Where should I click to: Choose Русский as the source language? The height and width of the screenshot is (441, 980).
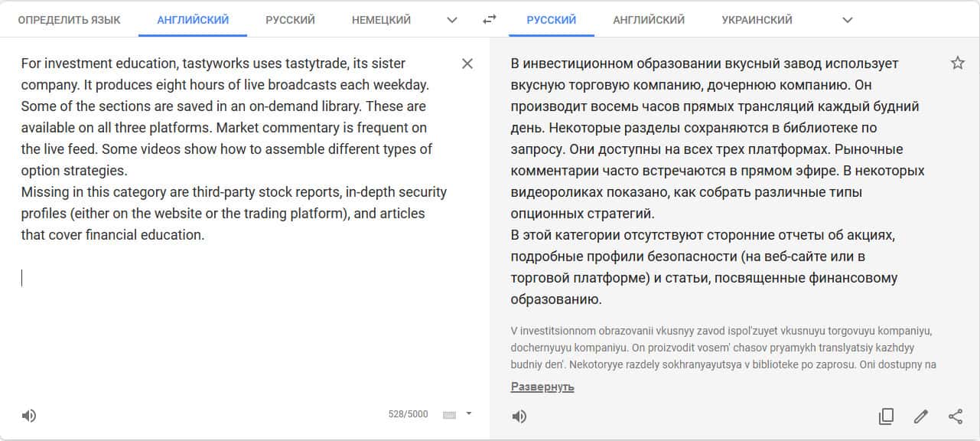click(x=290, y=20)
